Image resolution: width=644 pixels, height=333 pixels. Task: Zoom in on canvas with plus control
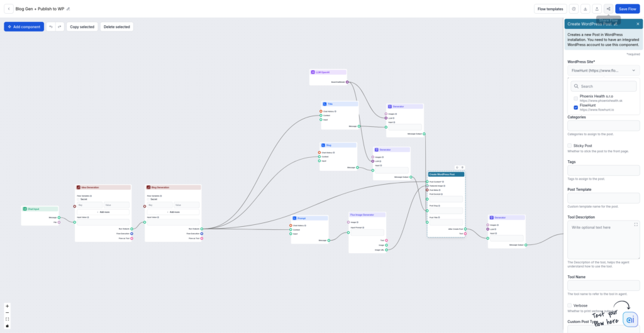[x=8, y=306]
